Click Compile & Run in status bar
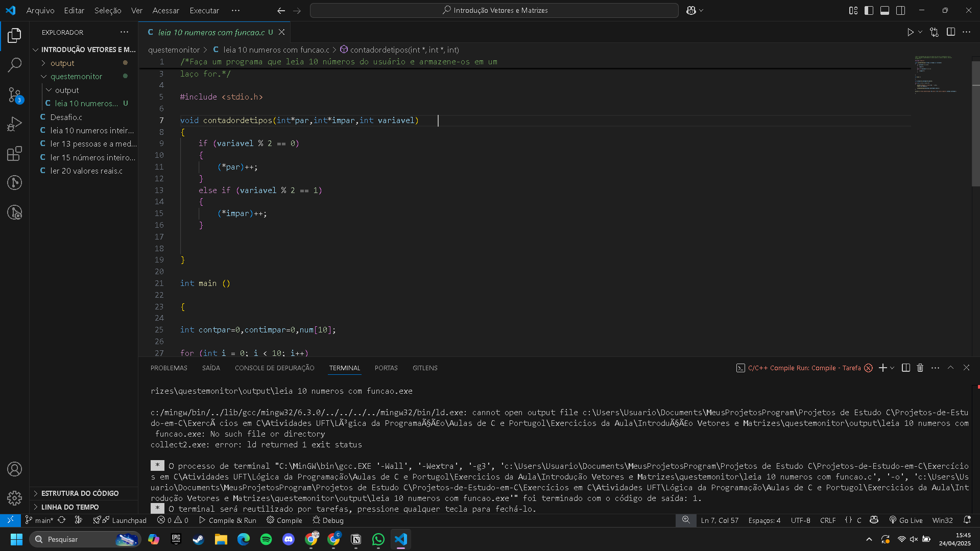 (228, 520)
